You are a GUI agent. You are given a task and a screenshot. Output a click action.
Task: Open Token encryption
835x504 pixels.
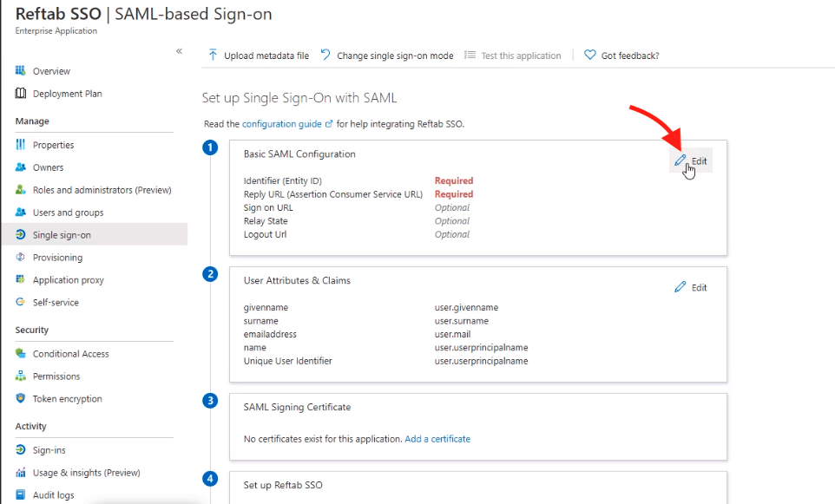[68, 398]
